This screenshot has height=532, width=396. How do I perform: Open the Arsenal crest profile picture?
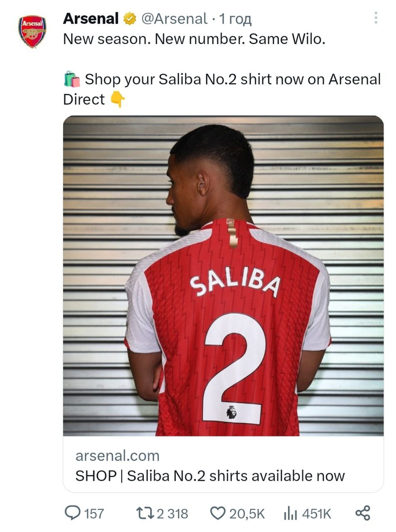[x=32, y=32]
